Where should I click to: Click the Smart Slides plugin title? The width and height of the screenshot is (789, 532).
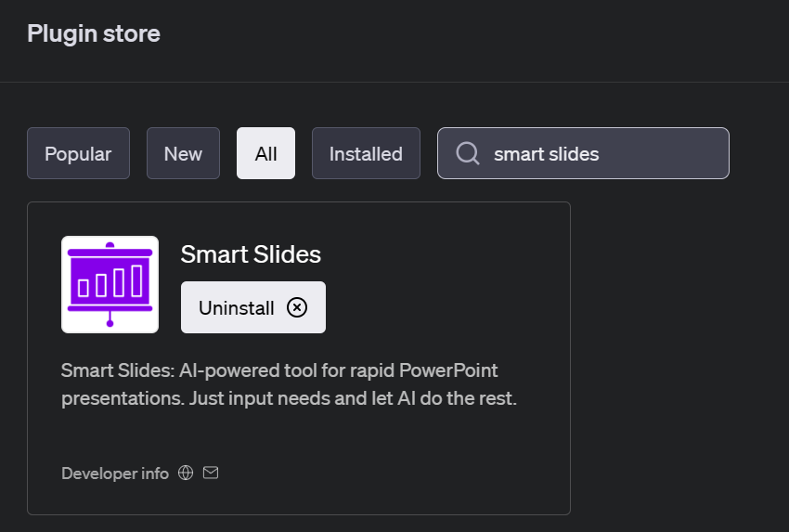[x=251, y=254]
